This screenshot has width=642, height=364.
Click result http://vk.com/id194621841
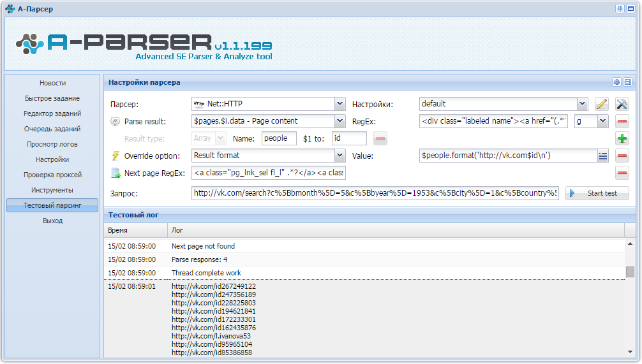pos(214,311)
